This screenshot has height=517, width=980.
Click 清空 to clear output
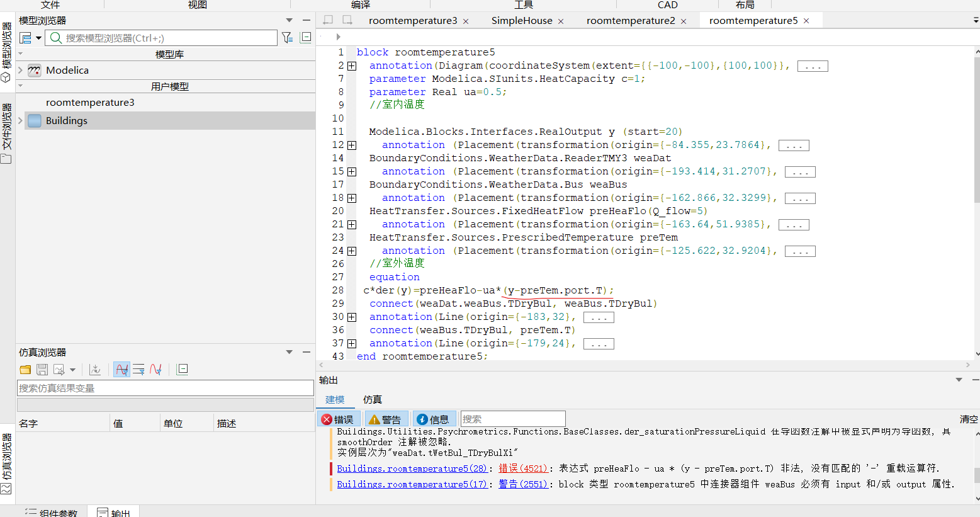click(x=969, y=419)
